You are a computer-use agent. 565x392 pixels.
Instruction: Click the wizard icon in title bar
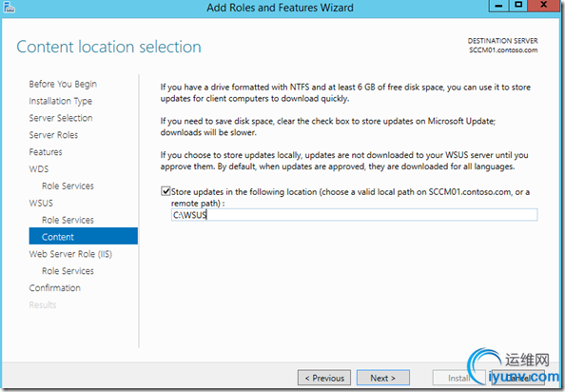(9, 8)
